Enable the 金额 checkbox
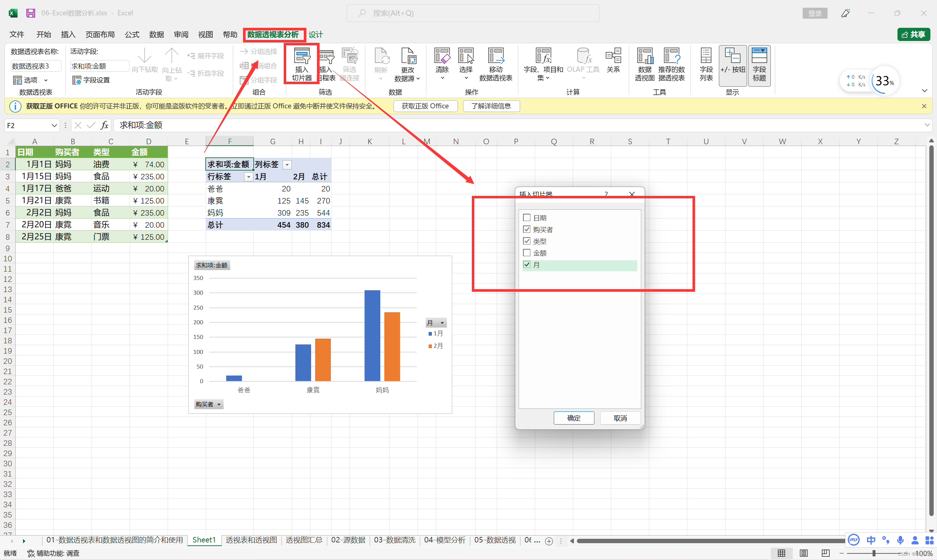This screenshot has height=560, width=937. tap(527, 253)
